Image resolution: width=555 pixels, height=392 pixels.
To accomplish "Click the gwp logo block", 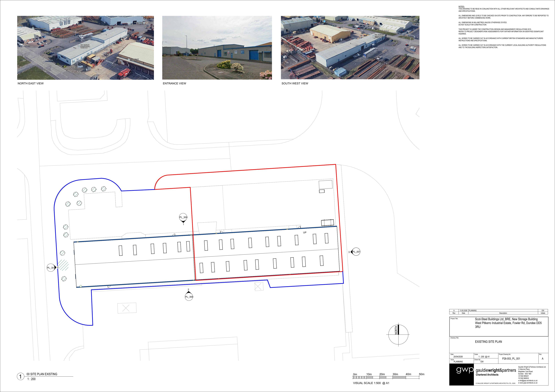I will (462, 375).
